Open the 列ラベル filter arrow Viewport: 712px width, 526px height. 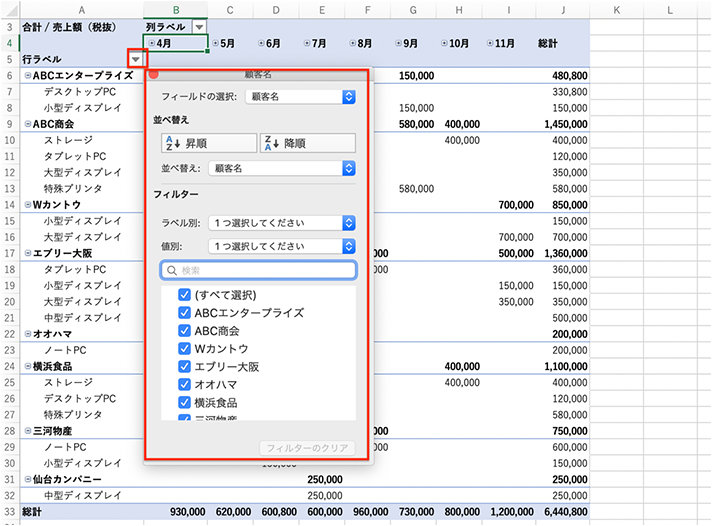(199, 27)
